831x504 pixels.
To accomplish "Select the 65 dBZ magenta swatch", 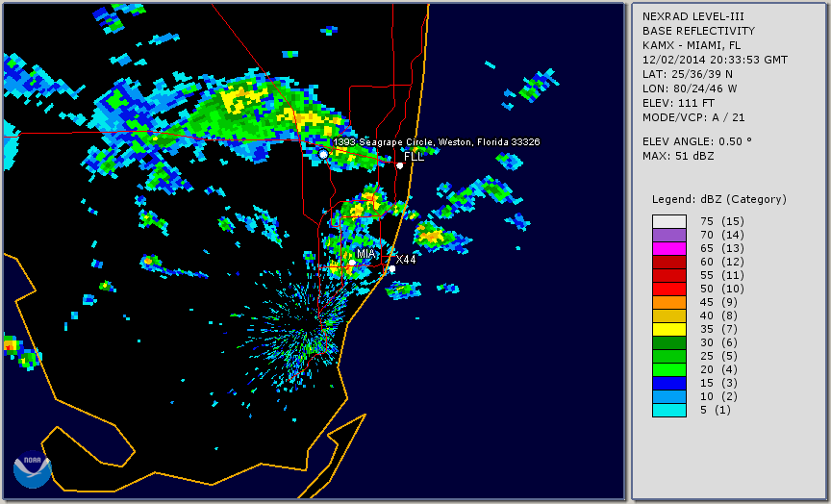I will pos(669,248).
